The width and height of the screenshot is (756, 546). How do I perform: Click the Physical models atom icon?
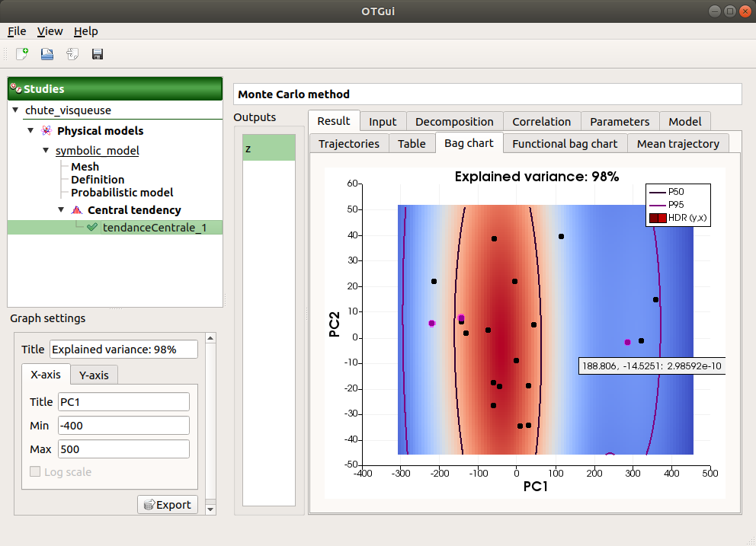pos(46,131)
